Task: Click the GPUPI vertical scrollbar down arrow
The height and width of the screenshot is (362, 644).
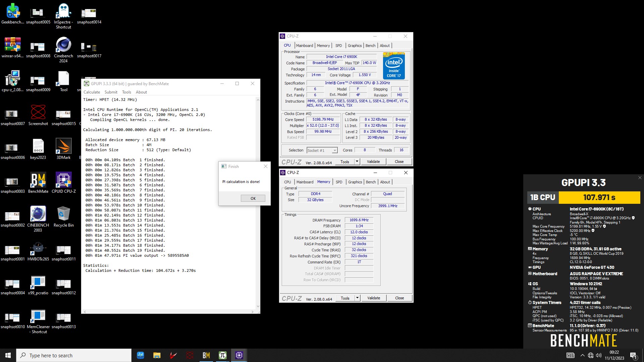Action: (258, 306)
